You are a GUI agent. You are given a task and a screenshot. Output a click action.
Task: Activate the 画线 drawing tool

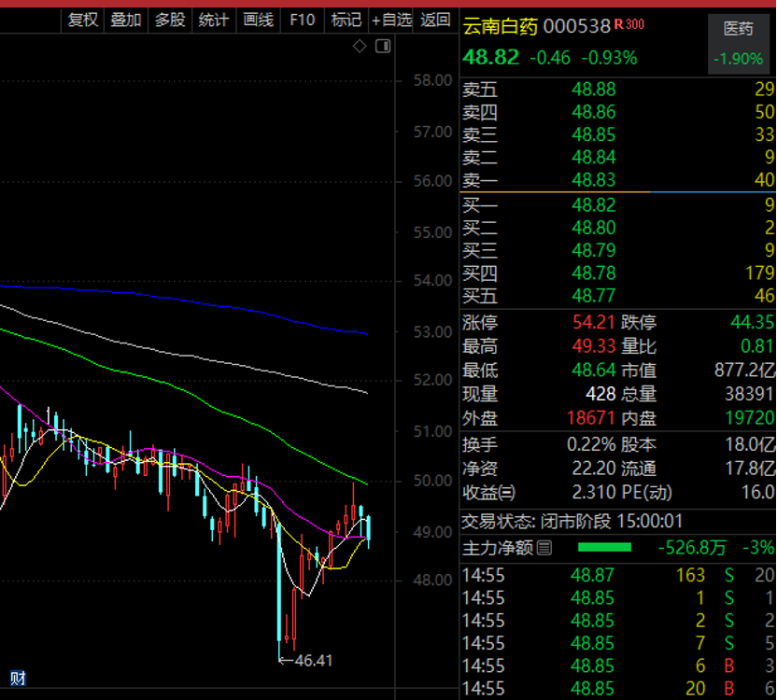(258, 21)
